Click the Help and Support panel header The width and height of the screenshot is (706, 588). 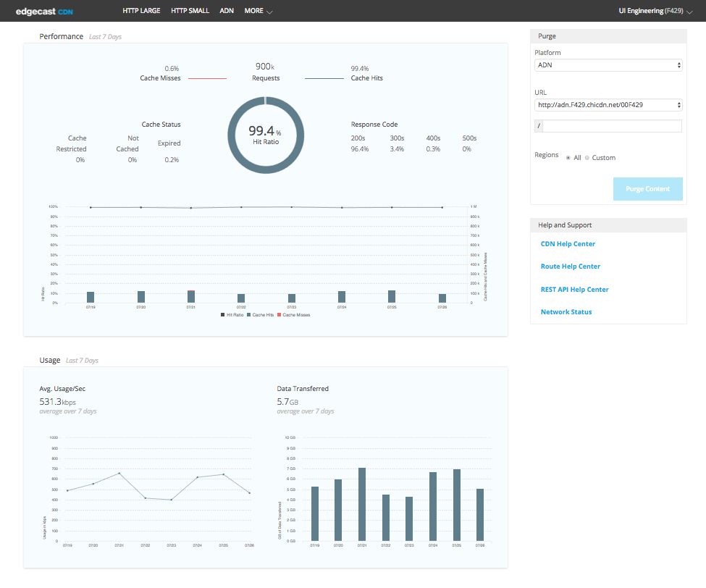608,225
